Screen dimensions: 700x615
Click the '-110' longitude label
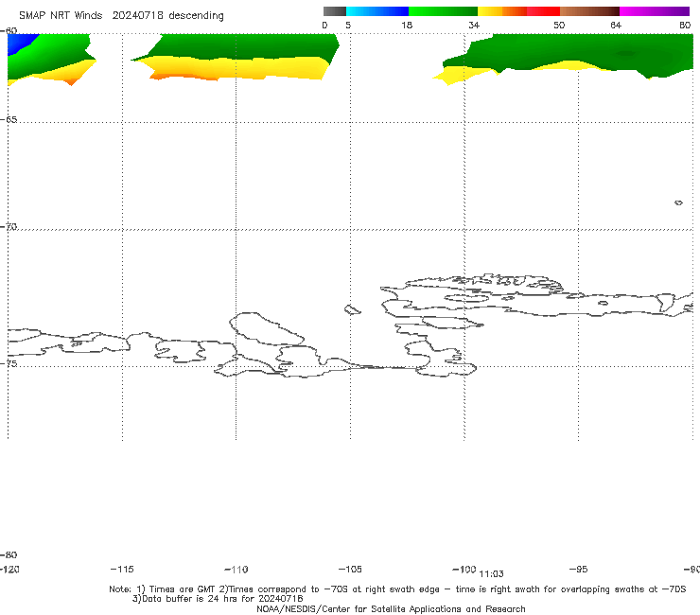point(236,570)
